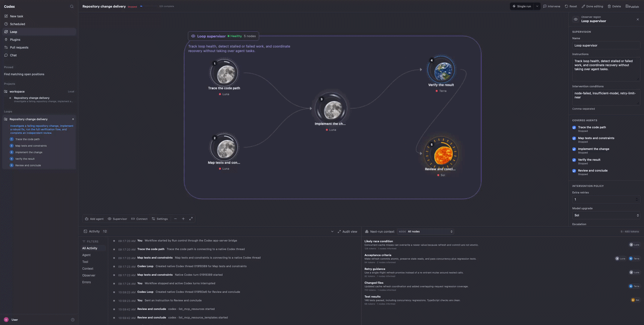Collapse the Activity panel with chevron

tap(332, 231)
